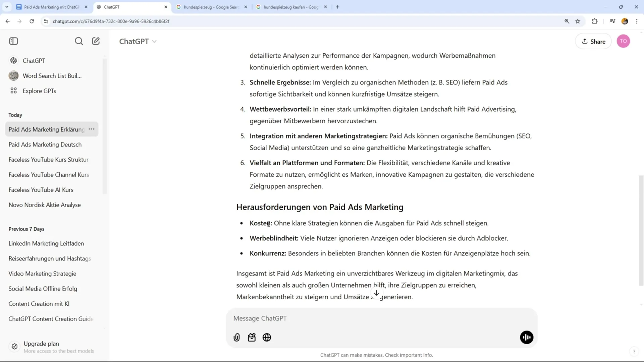Click the bold word Konkurrenz
The height and width of the screenshot is (362, 644).
(268, 253)
